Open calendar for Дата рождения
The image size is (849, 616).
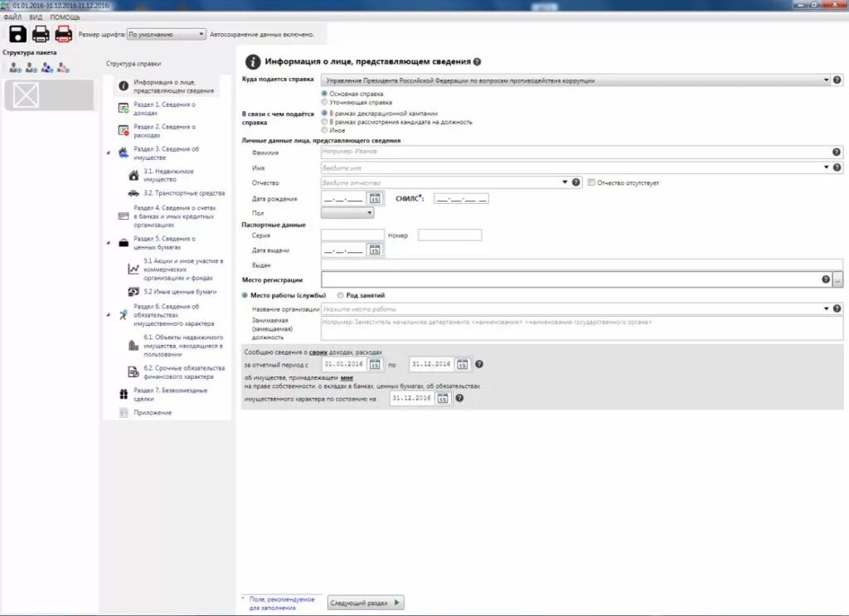tap(375, 199)
